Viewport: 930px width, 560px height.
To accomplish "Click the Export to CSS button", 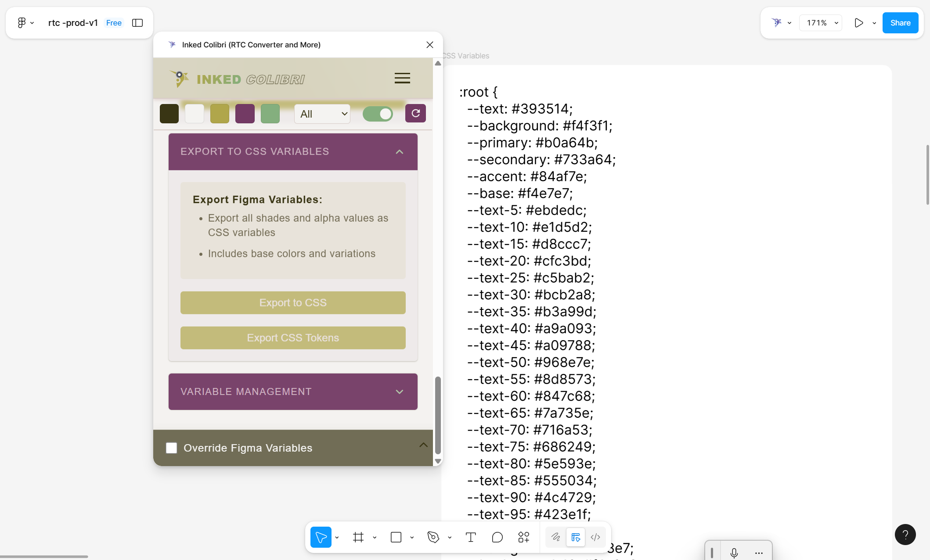I will click(x=292, y=302).
